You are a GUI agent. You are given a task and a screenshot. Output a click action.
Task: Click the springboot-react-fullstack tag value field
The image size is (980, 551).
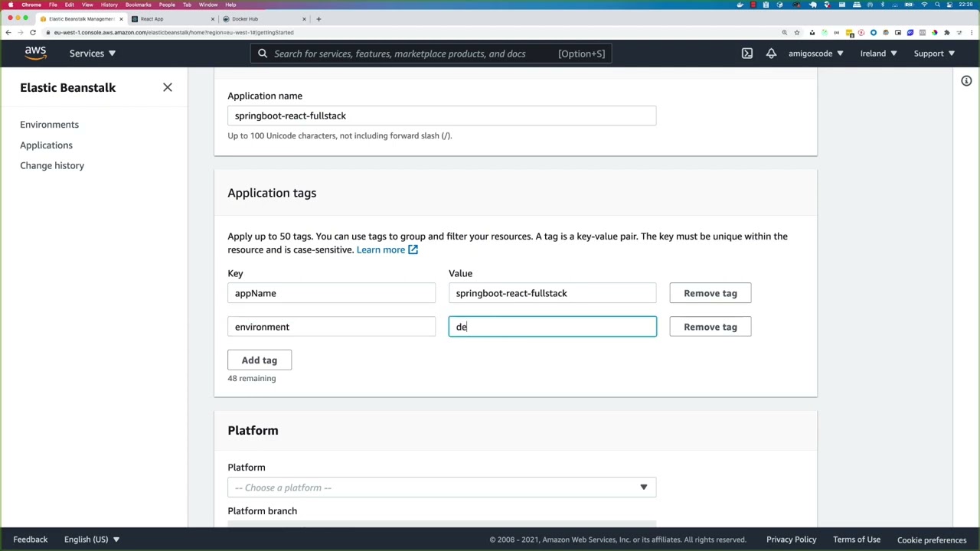[x=552, y=293]
